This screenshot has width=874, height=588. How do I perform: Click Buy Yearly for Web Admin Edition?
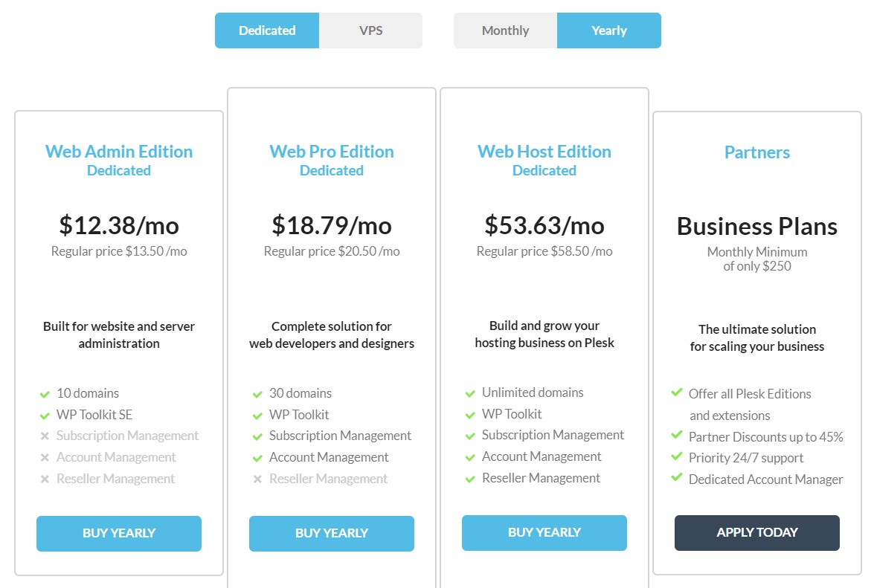coord(119,534)
